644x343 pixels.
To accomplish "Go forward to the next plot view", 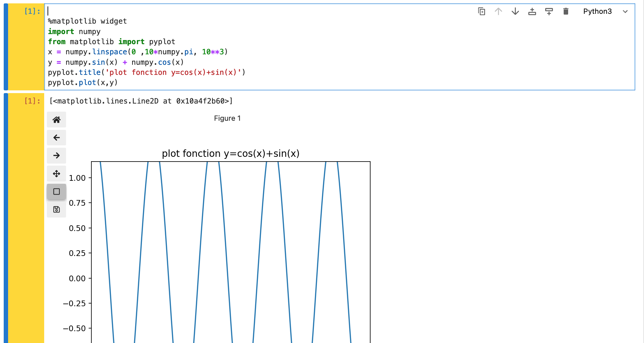I will tap(56, 155).
